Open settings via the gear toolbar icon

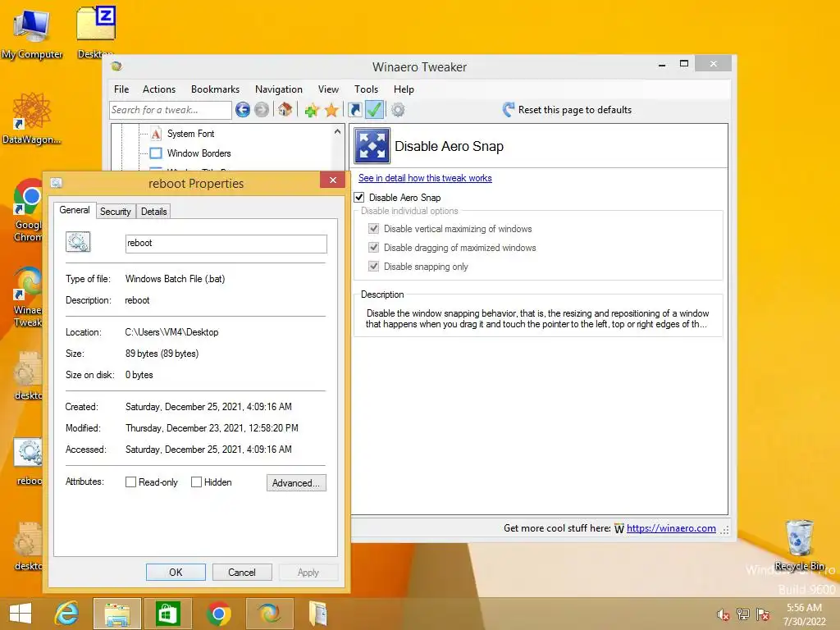tap(398, 110)
